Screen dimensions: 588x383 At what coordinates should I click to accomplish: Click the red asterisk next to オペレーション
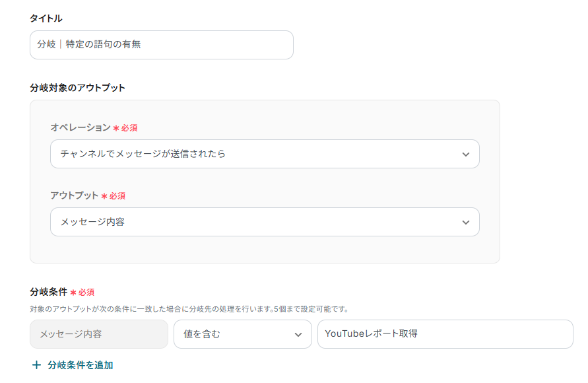116,128
